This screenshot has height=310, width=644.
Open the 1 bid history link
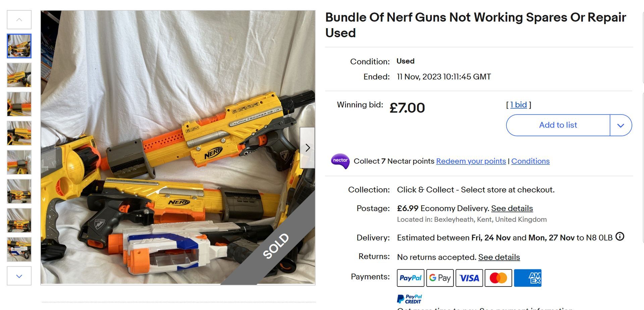[x=519, y=105]
